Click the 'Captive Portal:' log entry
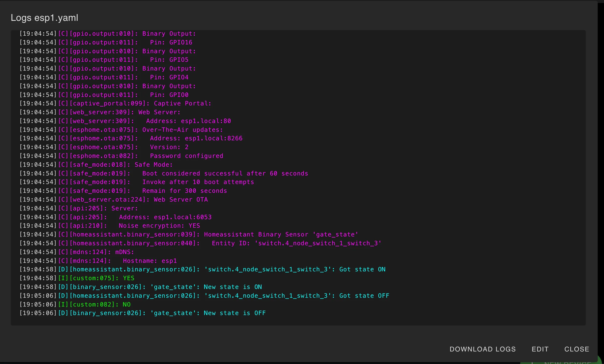This screenshot has width=604, height=364. click(x=182, y=103)
